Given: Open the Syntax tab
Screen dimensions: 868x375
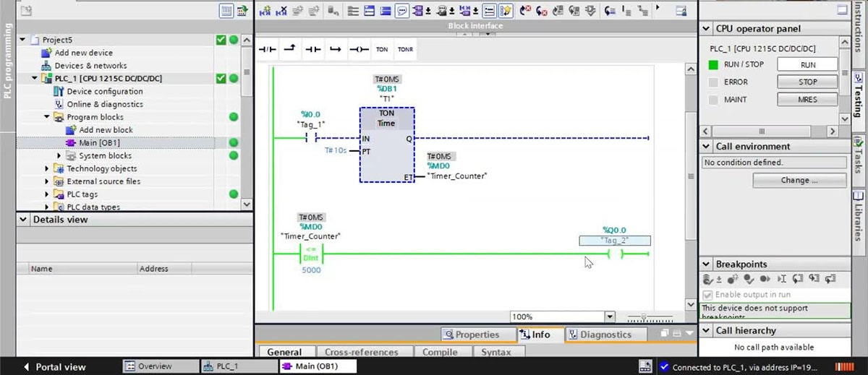Looking at the screenshot, I should pyautogui.click(x=496, y=353).
